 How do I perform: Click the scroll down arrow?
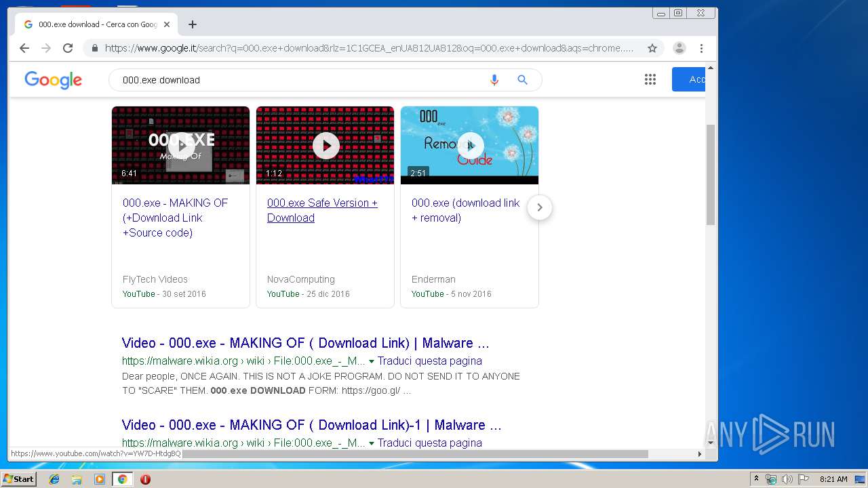711,443
